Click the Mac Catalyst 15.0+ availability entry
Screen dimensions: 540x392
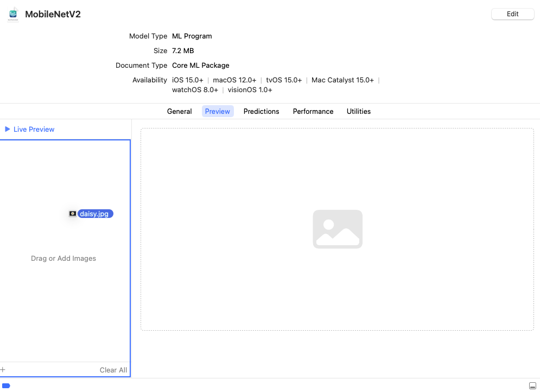342,80
